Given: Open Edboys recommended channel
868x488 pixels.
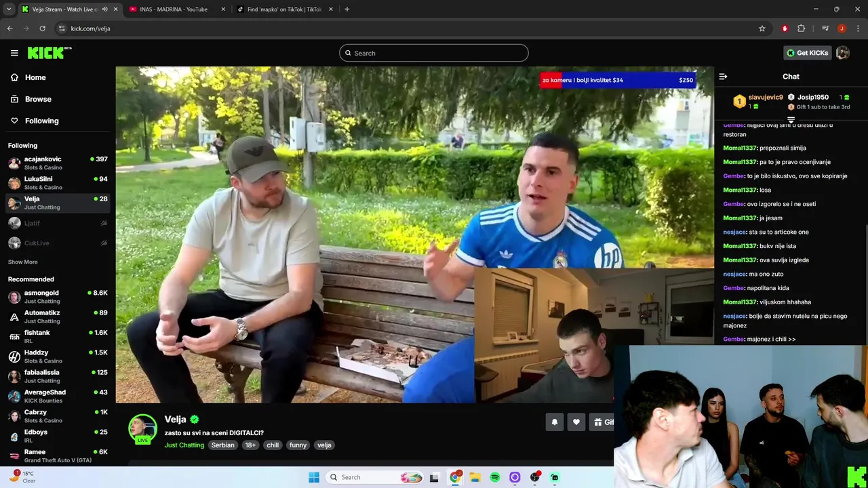Looking at the screenshot, I should tap(58, 436).
